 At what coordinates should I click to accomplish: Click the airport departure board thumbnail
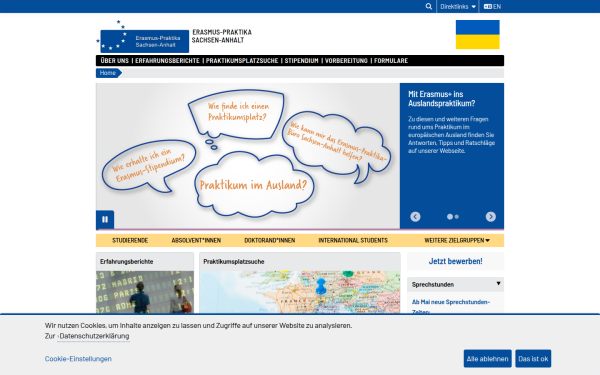tap(145, 292)
